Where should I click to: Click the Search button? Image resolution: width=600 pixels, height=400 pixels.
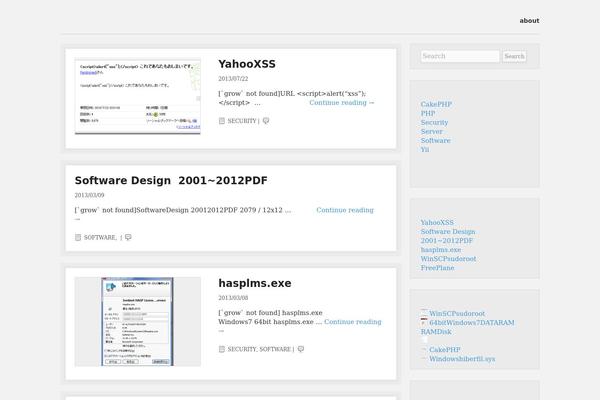coord(514,56)
